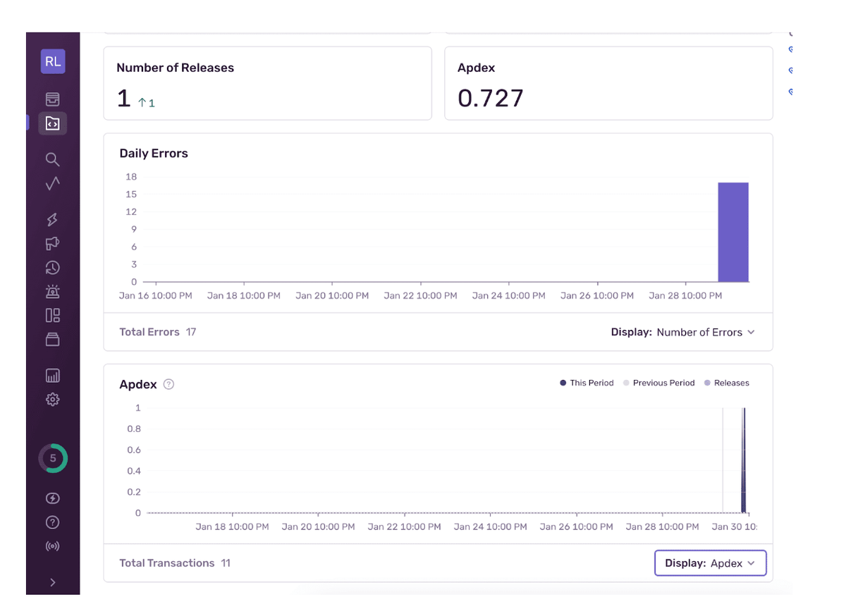Toggle the Releases legend series
This screenshot has width=846, height=616.
tap(726, 383)
